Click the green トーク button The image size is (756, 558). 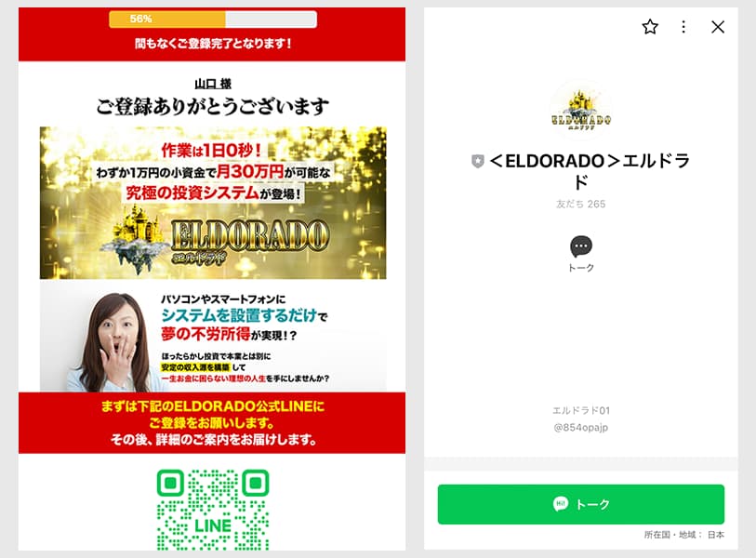580,504
